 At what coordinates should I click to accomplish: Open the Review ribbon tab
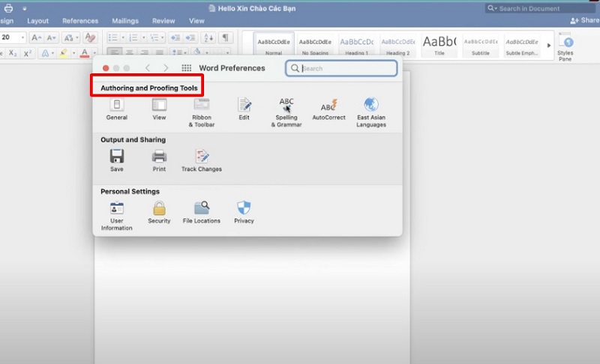click(163, 21)
